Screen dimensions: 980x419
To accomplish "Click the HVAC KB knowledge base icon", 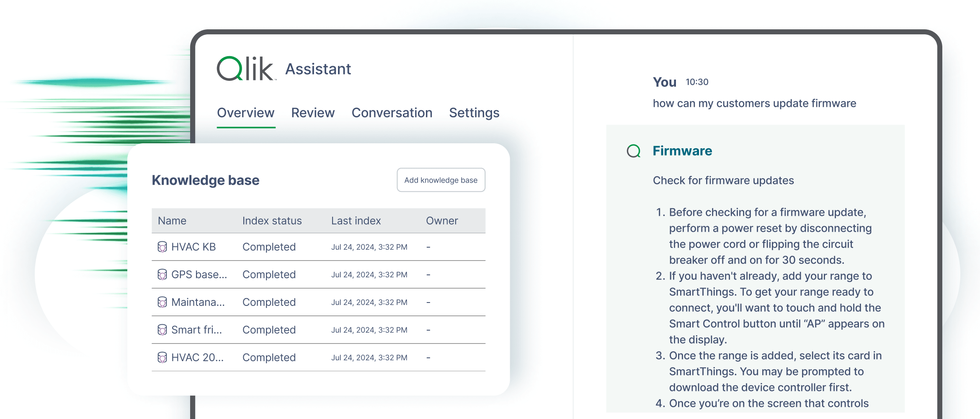I will (x=162, y=247).
